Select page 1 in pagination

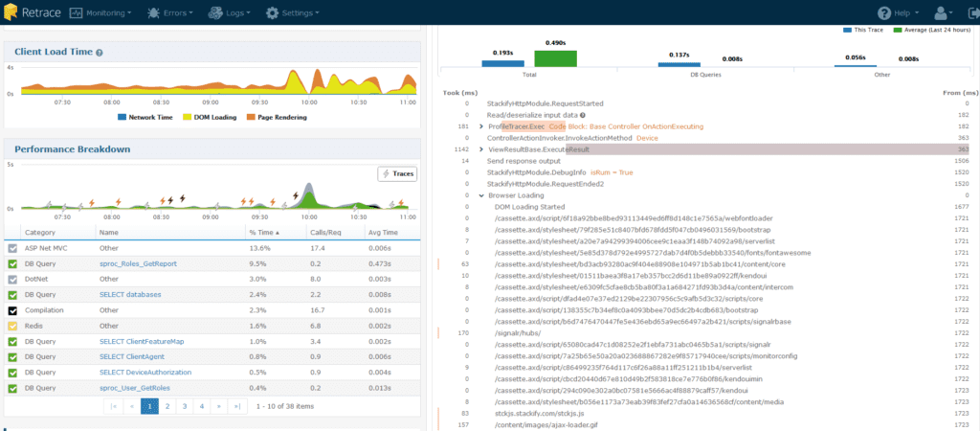(150, 406)
